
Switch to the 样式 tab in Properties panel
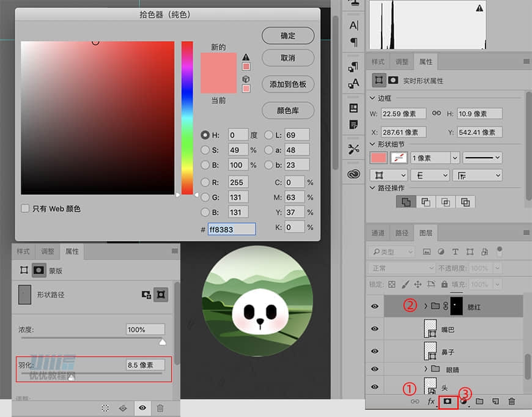click(379, 61)
